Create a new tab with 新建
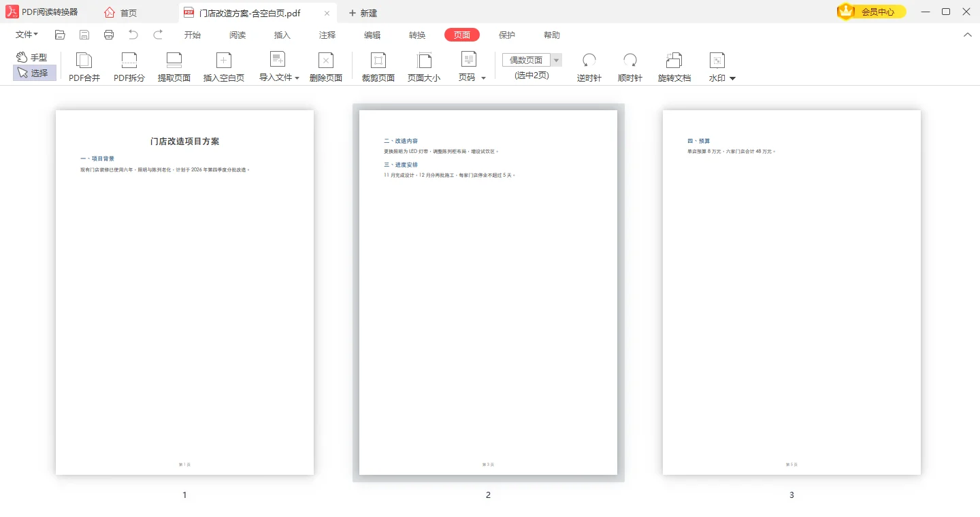 363,13
